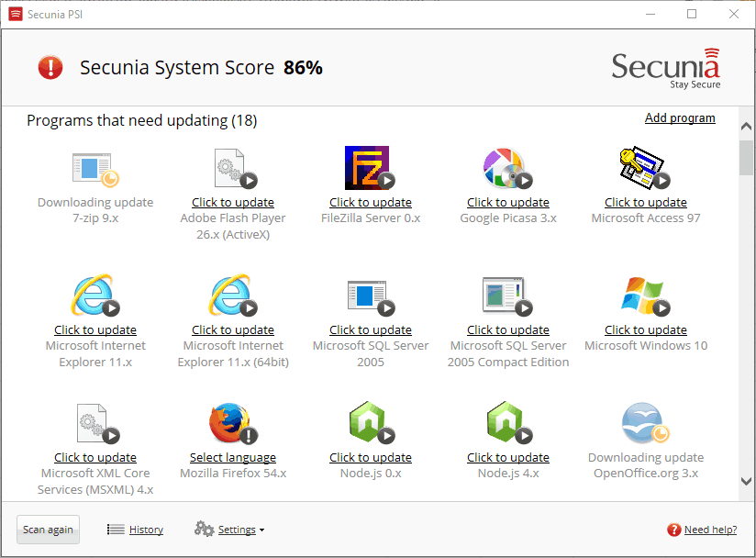
Task: Click the red alert icon beside System Score
Action: pos(50,67)
